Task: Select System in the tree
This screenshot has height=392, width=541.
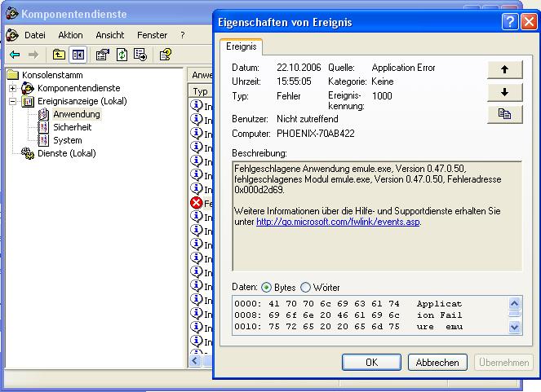Action: [67, 140]
